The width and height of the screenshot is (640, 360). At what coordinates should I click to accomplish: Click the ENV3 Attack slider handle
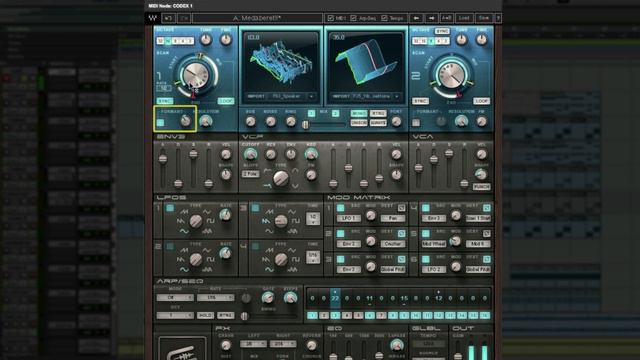point(163,159)
